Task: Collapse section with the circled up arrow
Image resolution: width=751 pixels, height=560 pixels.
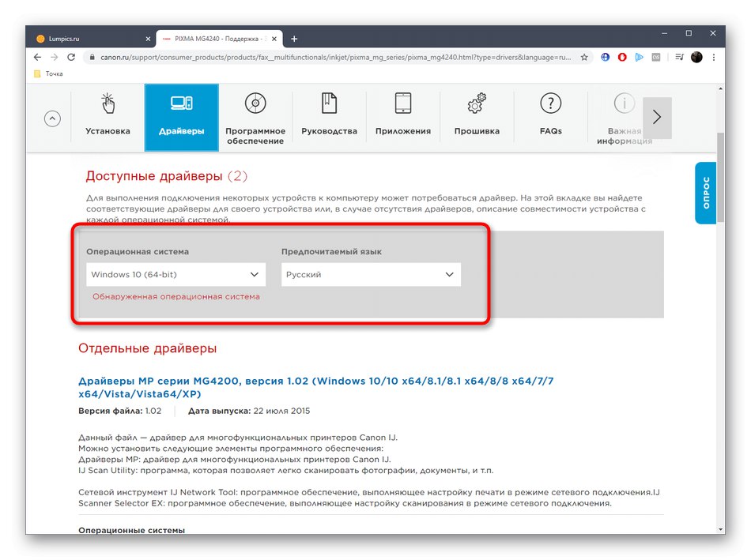Action: point(52,118)
